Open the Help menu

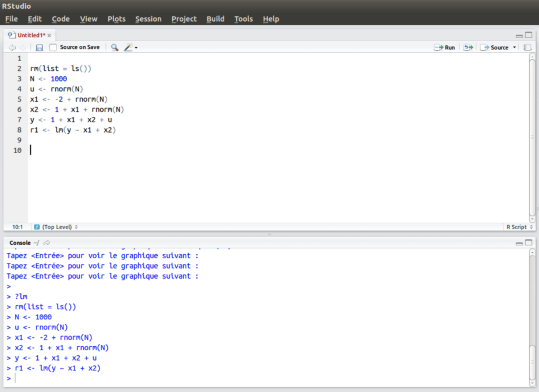(271, 19)
